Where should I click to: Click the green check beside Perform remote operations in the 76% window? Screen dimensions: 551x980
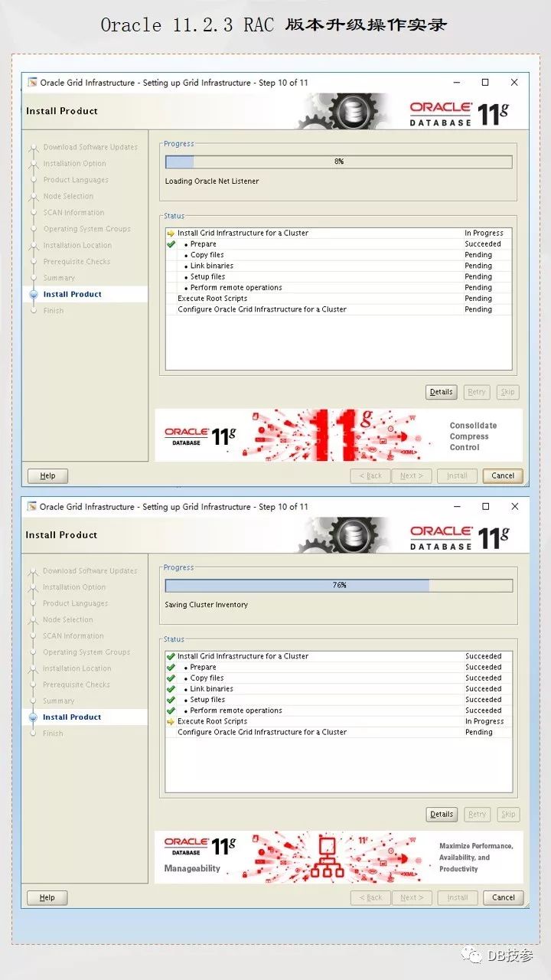(171, 710)
